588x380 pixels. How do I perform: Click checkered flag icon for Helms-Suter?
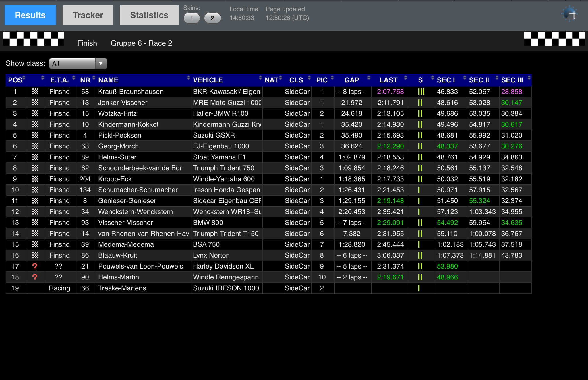pyautogui.click(x=35, y=157)
